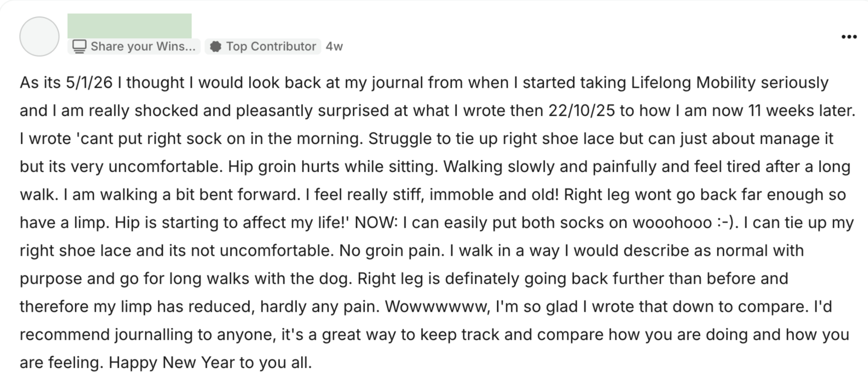Click the 4w post timestamp
Viewport: 868px width, 385px height.
(334, 46)
